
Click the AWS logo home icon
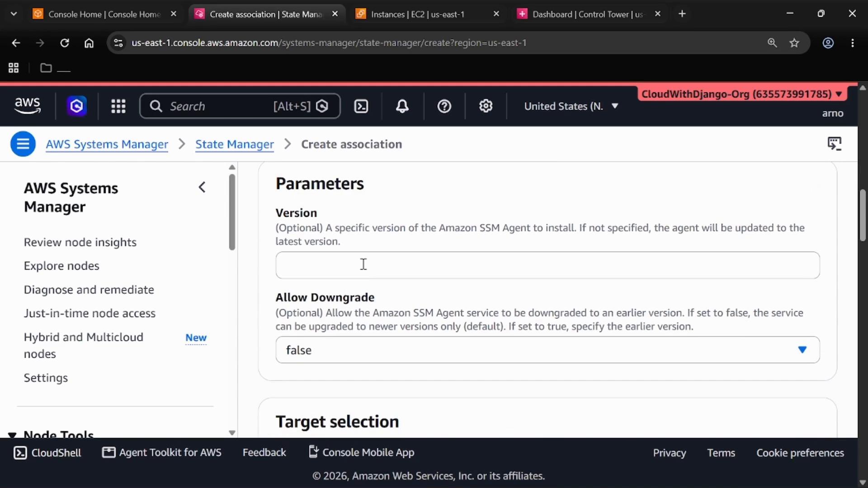(27, 106)
